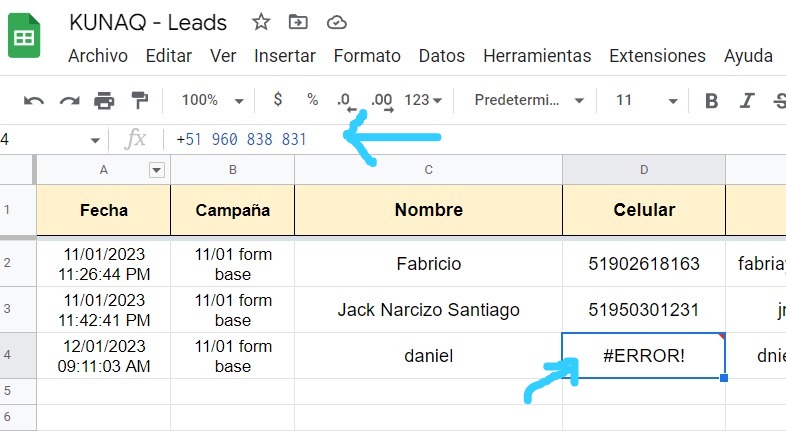
Task: Click the undo arrow icon
Action: click(x=34, y=101)
